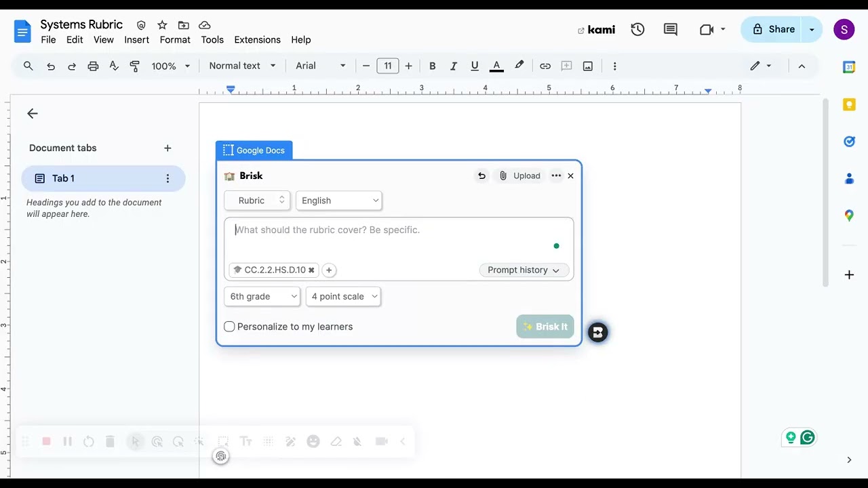
Task: Open editing mode pencil dropdown
Action: pyautogui.click(x=761, y=66)
